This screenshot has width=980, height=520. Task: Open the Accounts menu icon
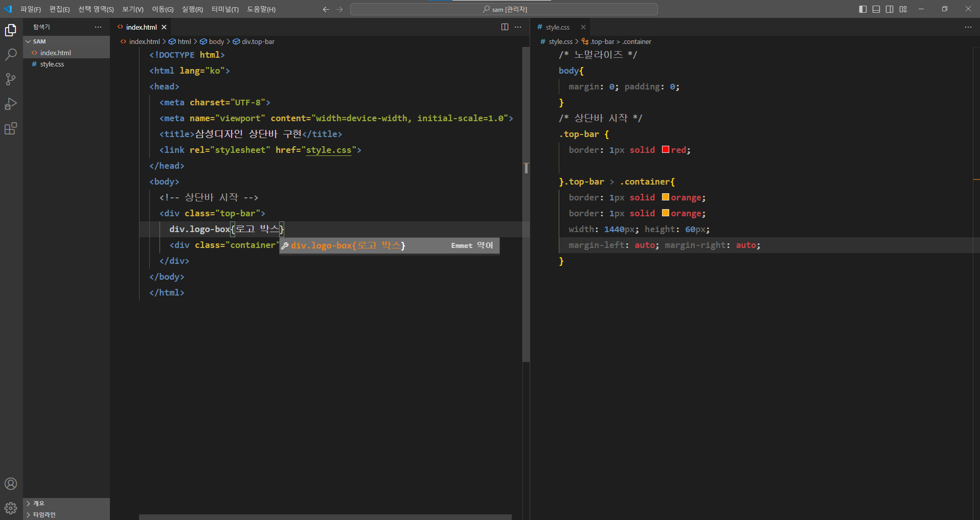coord(11,484)
